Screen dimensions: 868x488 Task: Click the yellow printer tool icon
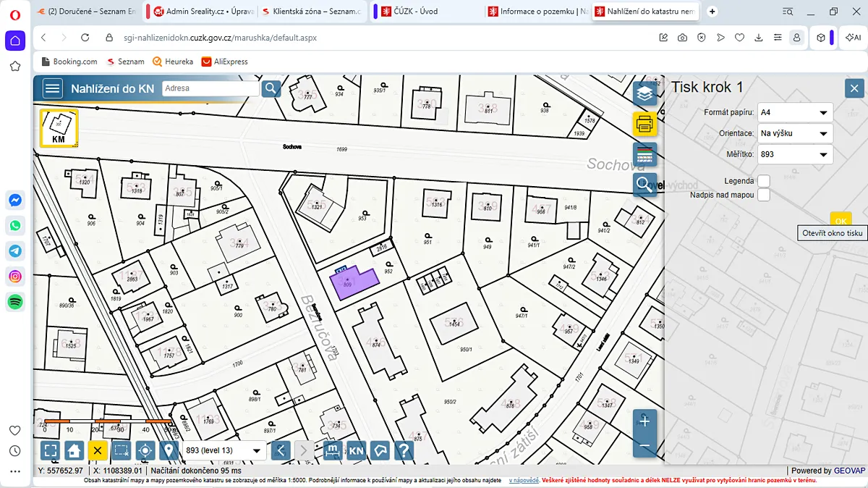coord(644,124)
